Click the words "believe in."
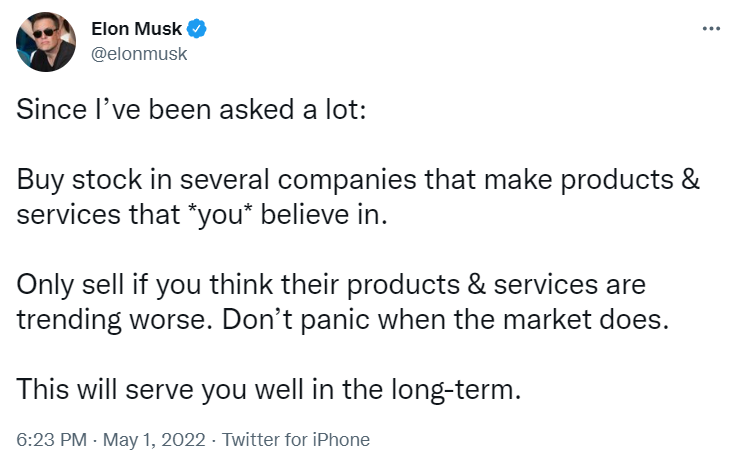Screen dimensions: 737x461 (324, 215)
